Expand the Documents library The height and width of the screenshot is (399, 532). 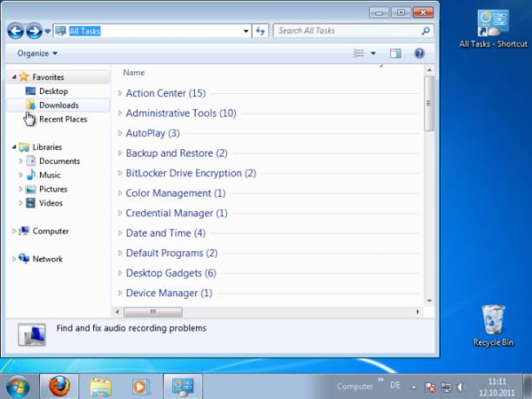tap(20, 161)
